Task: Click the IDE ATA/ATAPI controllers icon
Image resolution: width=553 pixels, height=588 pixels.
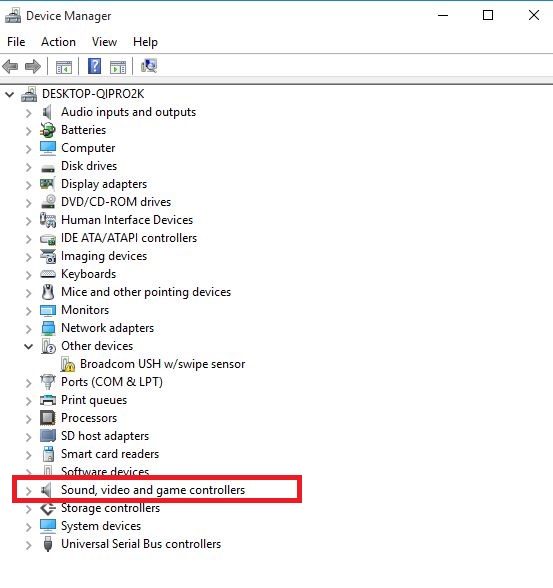Action: click(48, 239)
